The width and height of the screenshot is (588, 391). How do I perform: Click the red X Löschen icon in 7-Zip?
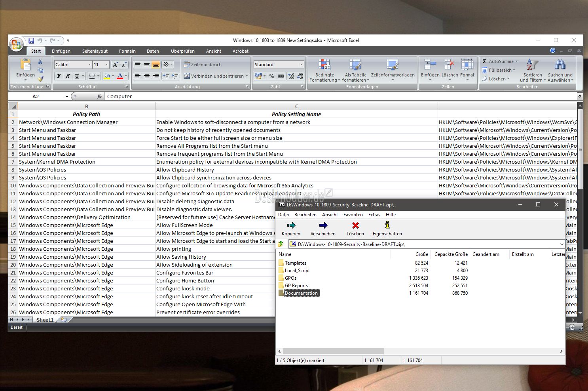pyautogui.click(x=355, y=225)
